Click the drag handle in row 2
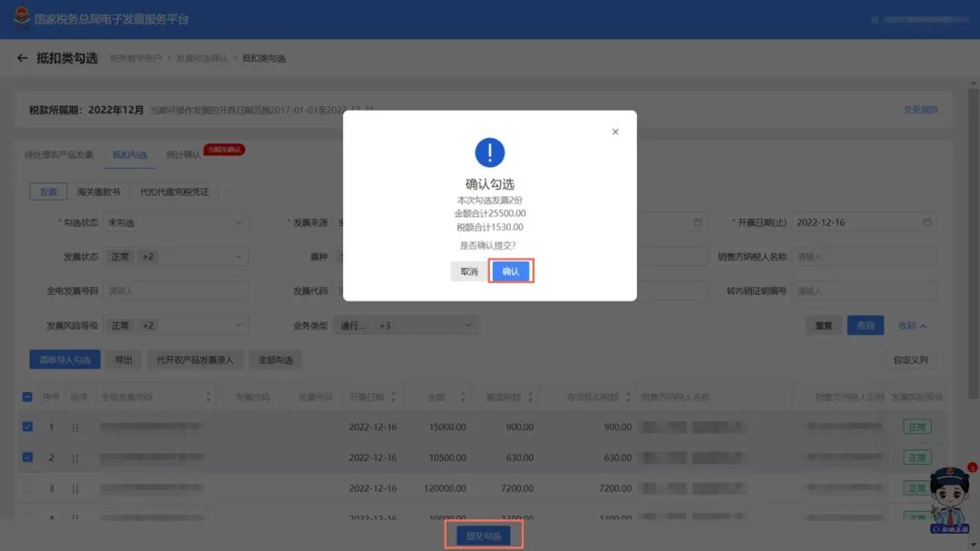This screenshot has width=980, height=551. 75,458
